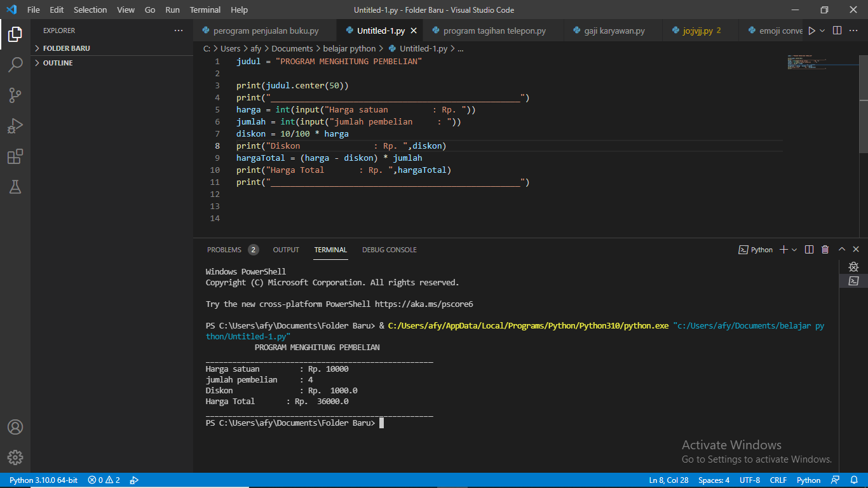Split the terminal panel
This screenshot has height=488, width=868.
pyautogui.click(x=809, y=250)
